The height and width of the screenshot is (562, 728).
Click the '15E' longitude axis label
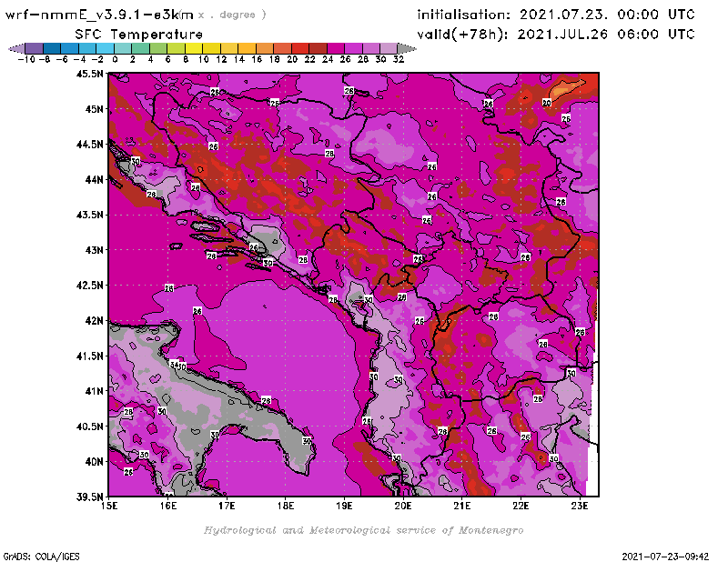[x=109, y=506]
